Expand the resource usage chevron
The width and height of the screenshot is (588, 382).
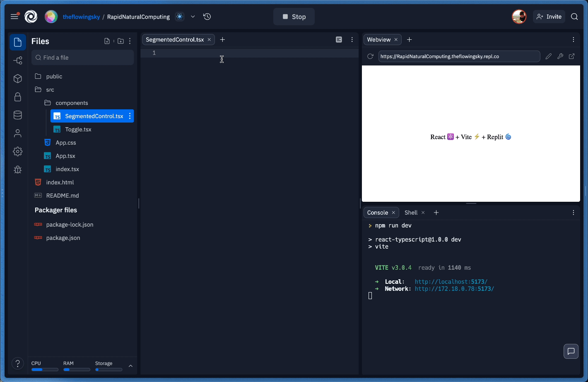(x=130, y=366)
